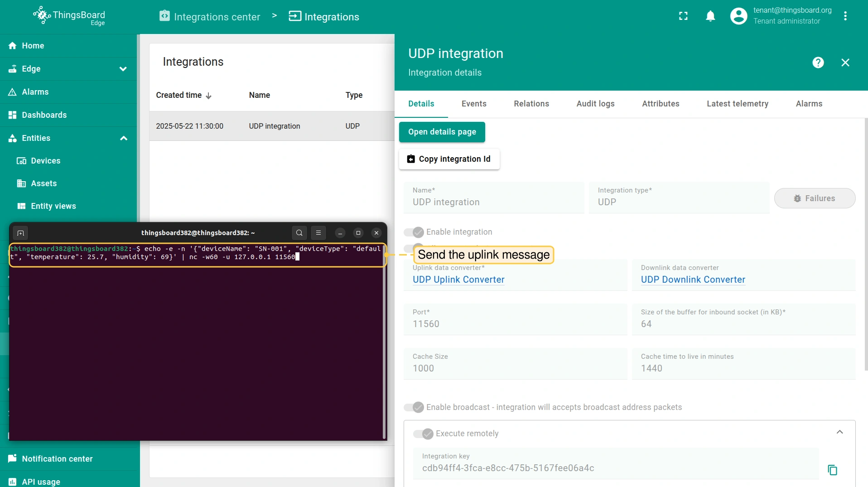Toggle the Enable broadcast switch
868x487 pixels.
tap(414, 407)
